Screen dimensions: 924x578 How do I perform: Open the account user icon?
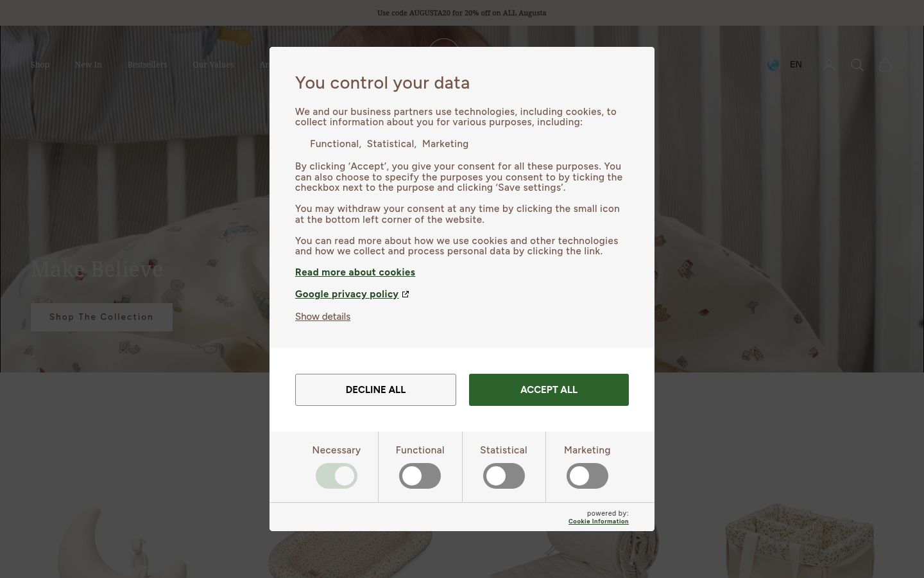pyautogui.click(x=829, y=65)
